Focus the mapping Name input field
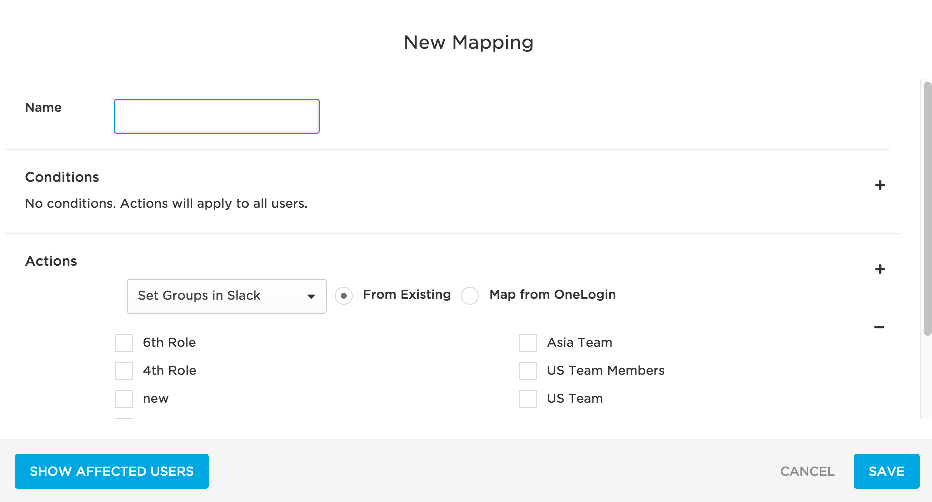932x502 pixels. pyautogui.click(x=217, y=116)
